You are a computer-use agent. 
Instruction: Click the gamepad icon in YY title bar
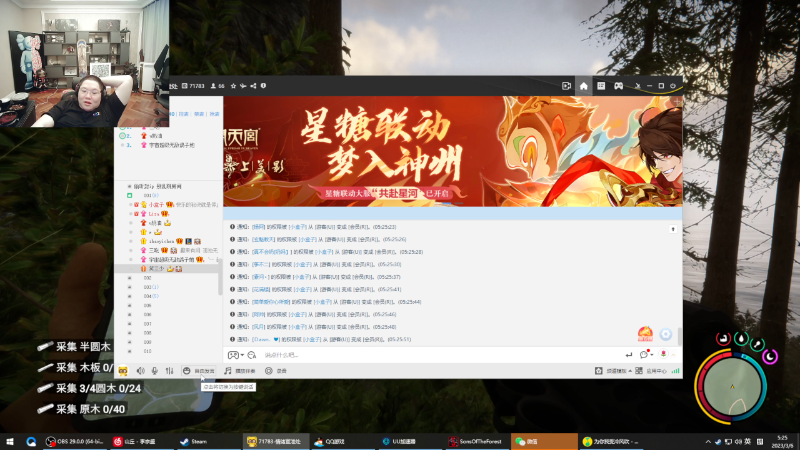click(x=618, y=86)
